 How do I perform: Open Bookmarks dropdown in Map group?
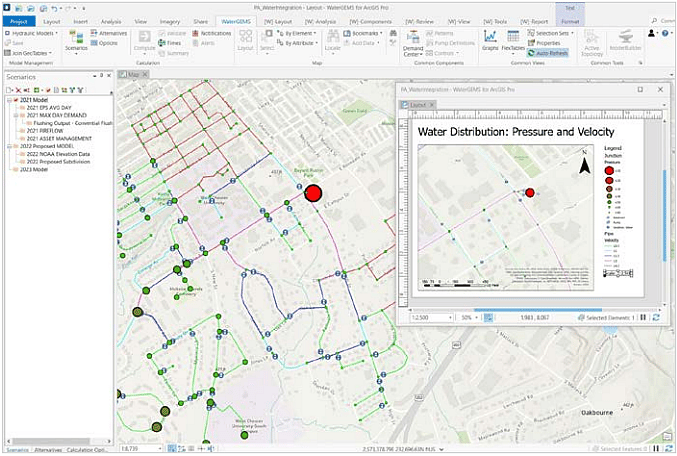coord(364,33)
